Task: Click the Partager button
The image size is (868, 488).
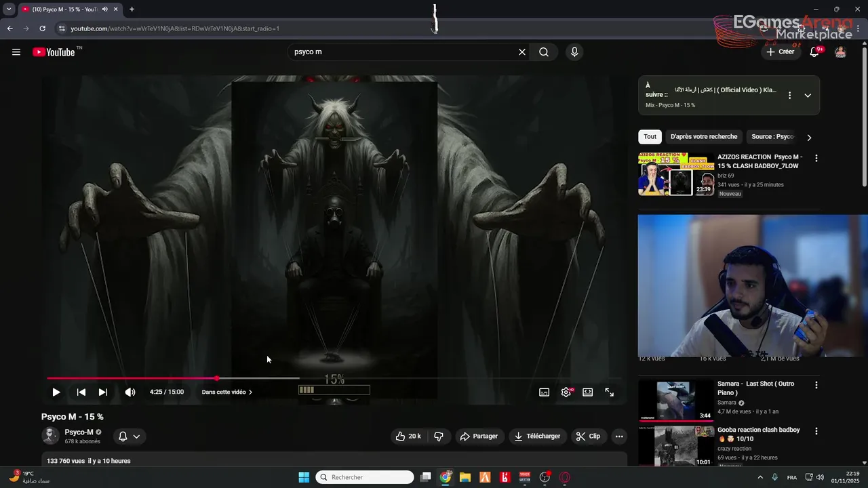Action: 479,436
